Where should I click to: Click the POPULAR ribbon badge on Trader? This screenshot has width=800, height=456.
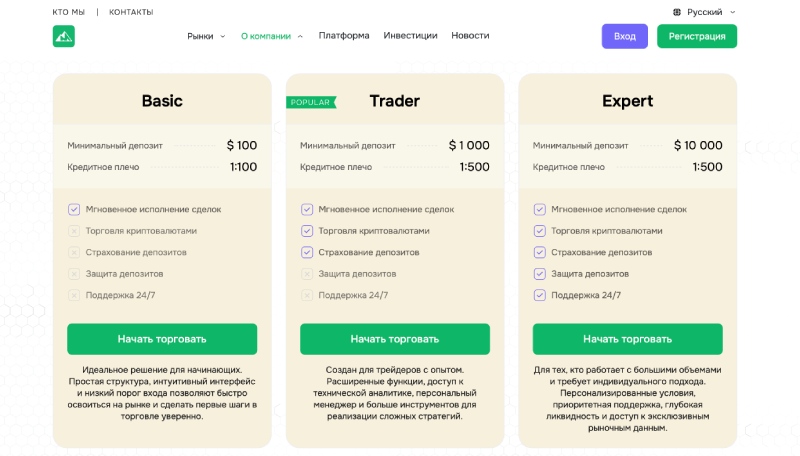[x=311, y=102]
